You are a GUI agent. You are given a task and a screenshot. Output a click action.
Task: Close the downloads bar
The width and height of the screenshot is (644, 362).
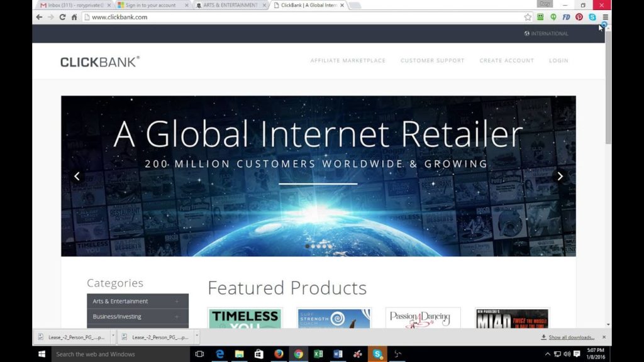click(x=604, y=337)
